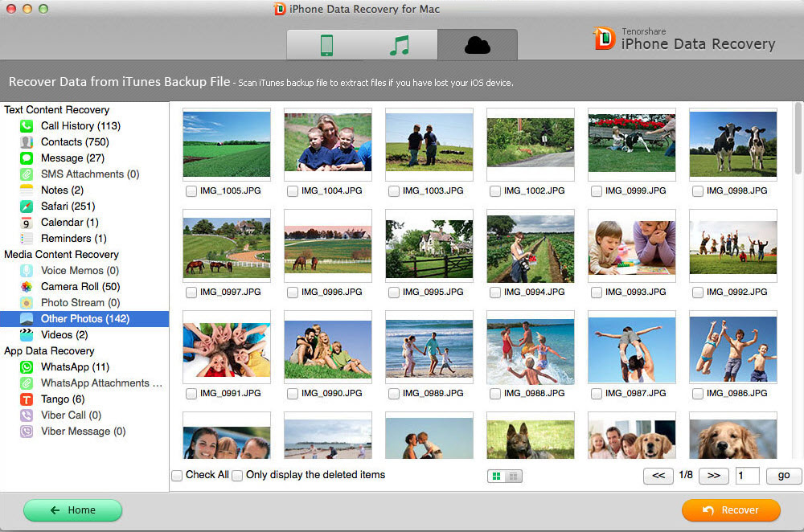Open the IMG_0998.JPG cows thumbnail
804x532 pixels.
tap(732, 143)
